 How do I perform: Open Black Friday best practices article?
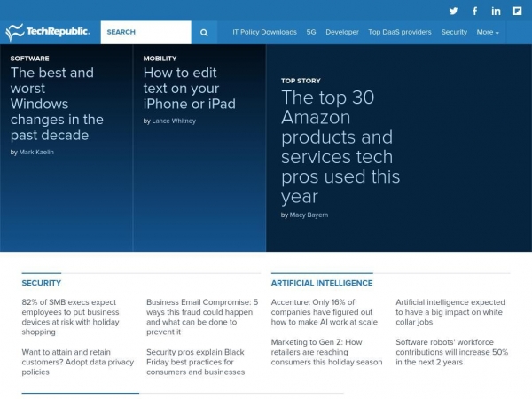point(195,362)
